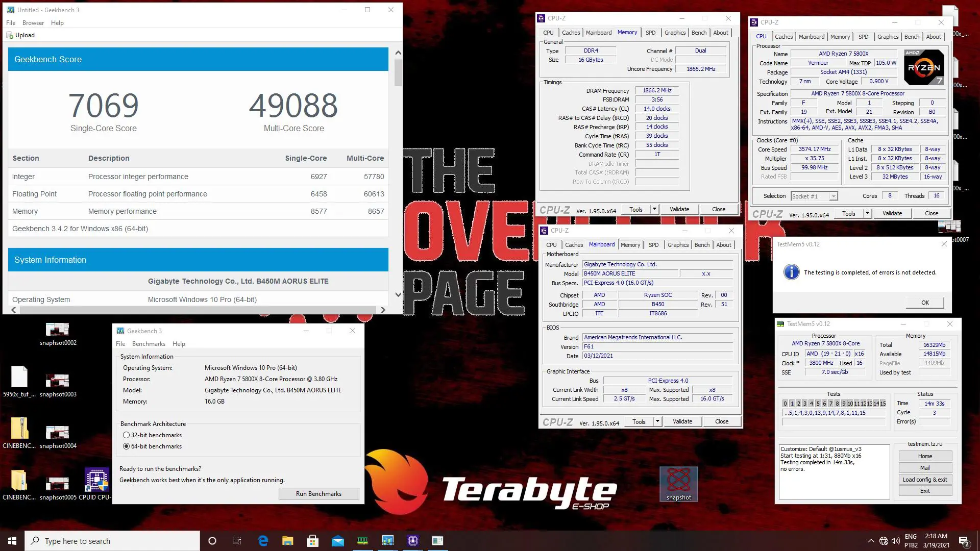Click Exit button in TestMem5
Image resolution: width=980 pixels, height=551 pixels.
tap(925, 491)
